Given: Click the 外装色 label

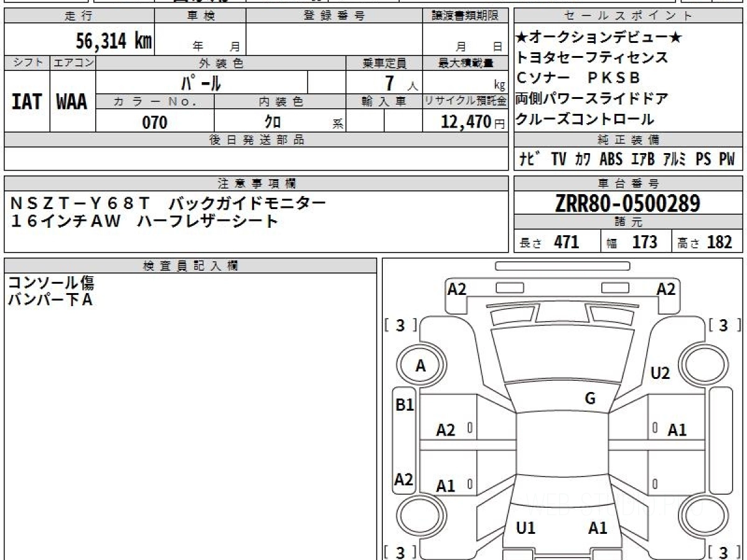Looking at the screenshot, I should 221,63.
